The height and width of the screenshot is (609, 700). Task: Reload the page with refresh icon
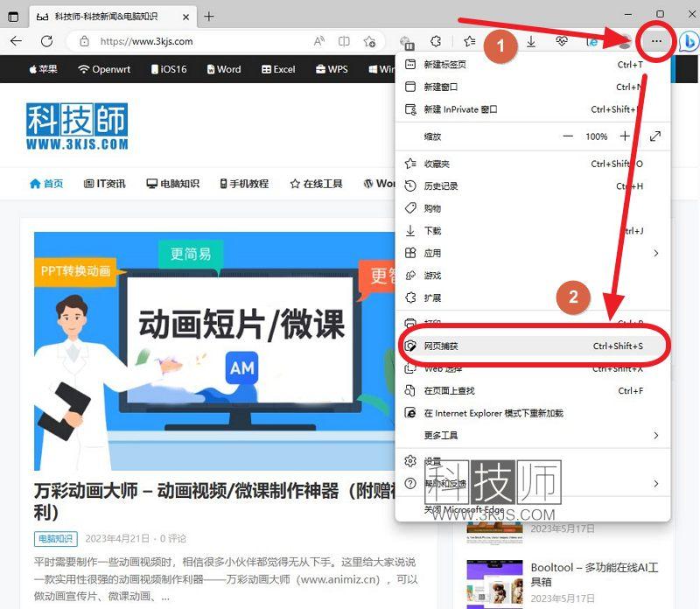(x=46, y=41)
